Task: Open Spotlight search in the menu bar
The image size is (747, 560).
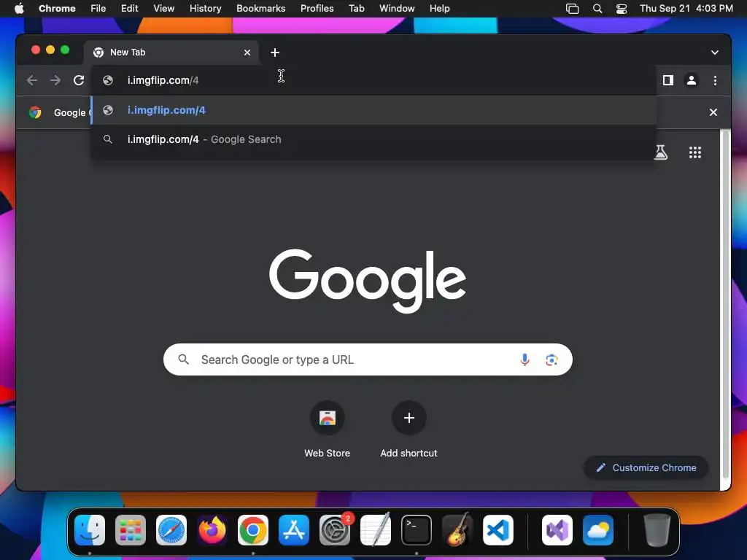Action: (x=597, y=8)
